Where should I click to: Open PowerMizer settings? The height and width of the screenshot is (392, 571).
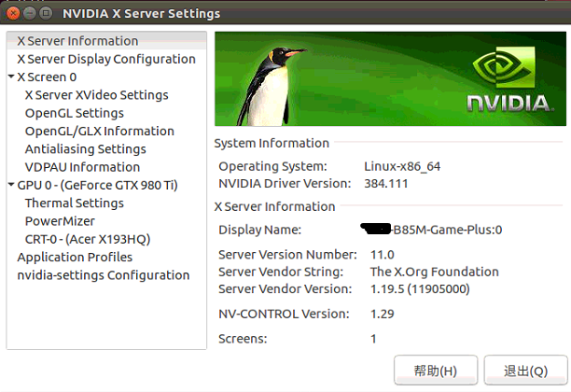(60, 221)
